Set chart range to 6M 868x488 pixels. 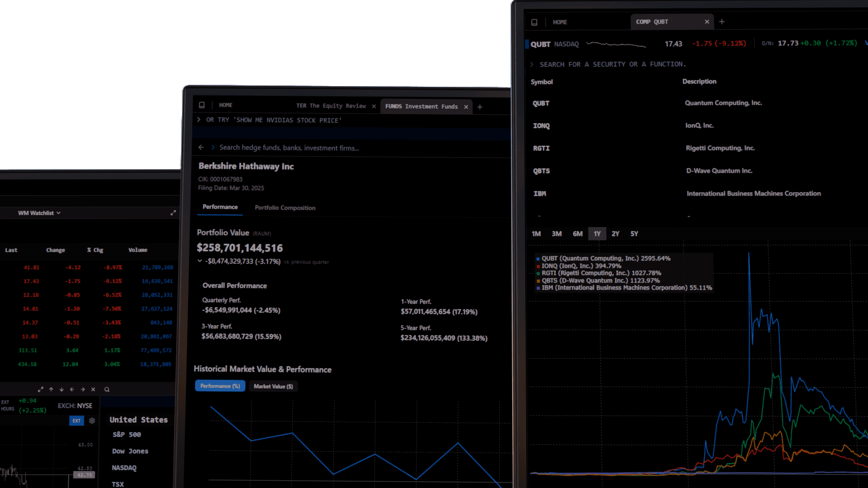[x=577, y=234]
